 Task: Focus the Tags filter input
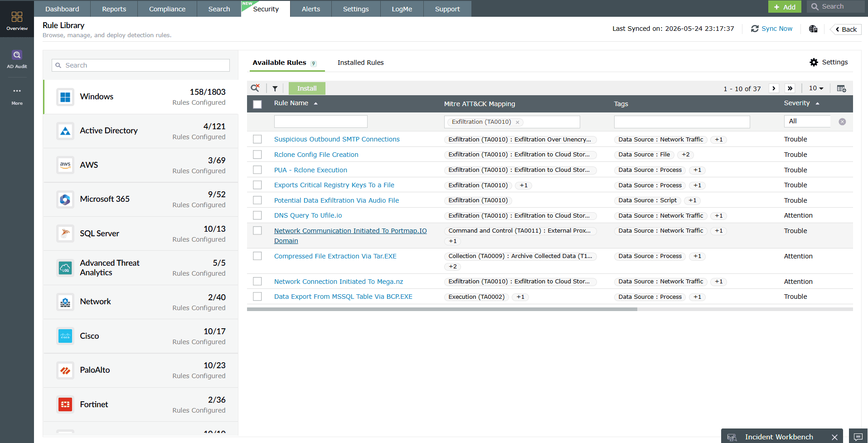pyautogui.click(x=682, y=122)
